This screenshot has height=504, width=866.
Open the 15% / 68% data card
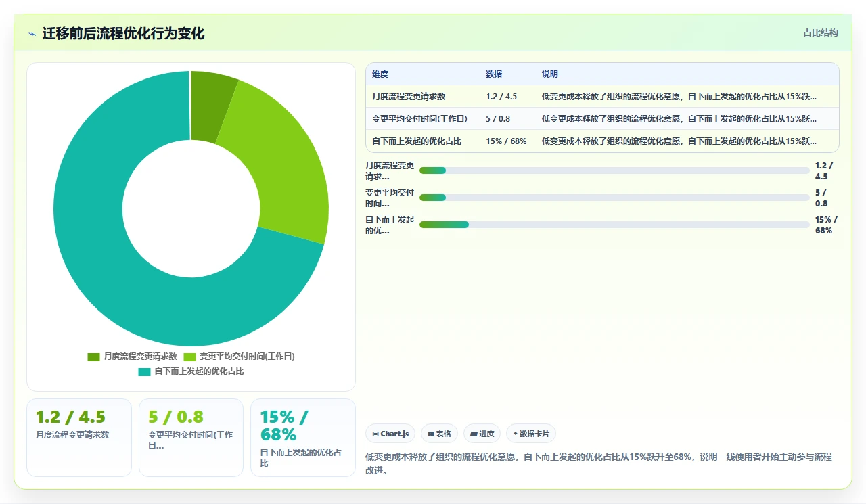(303, 438)
